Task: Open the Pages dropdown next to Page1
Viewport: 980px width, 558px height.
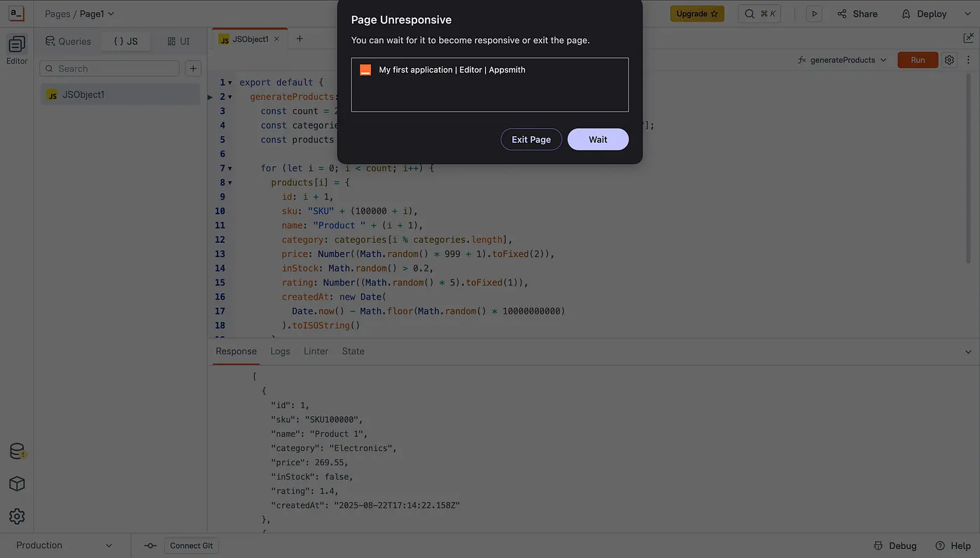Action: (x=111, y=13)
